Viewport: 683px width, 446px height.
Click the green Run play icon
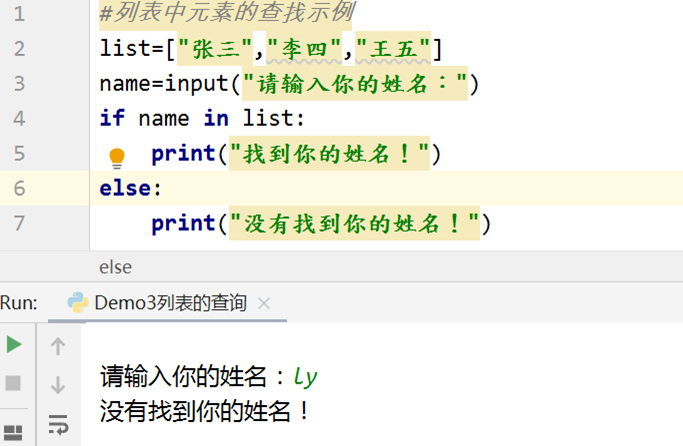click(14, 345)
